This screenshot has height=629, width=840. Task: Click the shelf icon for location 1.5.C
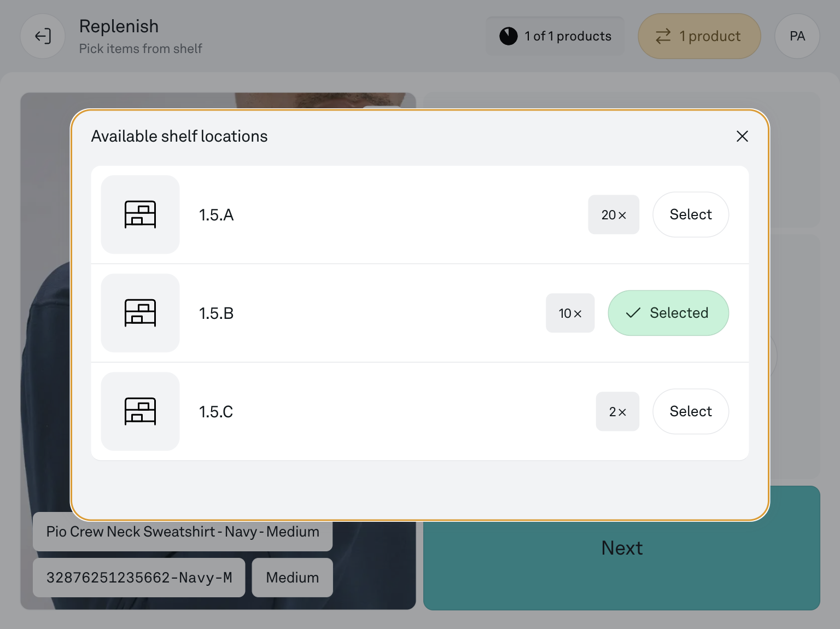pos(140,411)
